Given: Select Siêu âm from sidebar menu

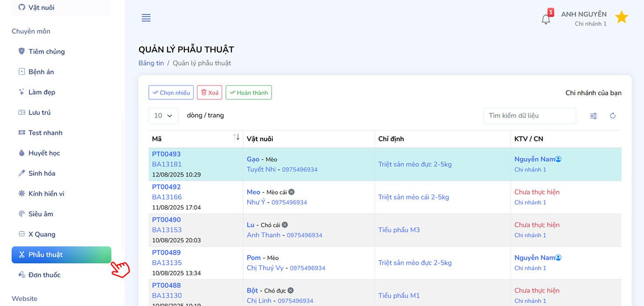Looking at the screenshot, I should pos(41,214).
